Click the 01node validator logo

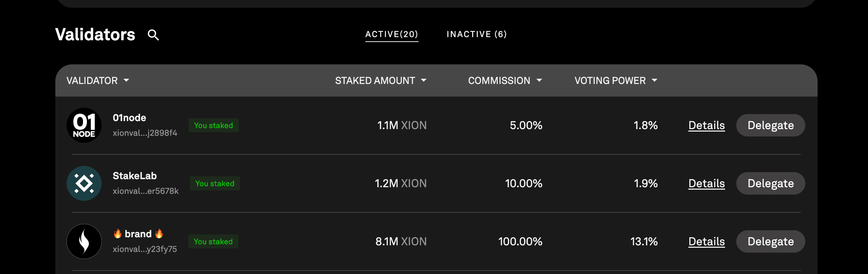(x=84, y=125)
